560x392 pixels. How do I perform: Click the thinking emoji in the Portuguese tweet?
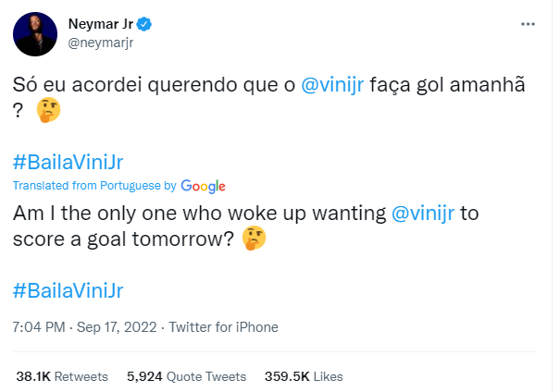pyautogui.click(x=48, y=111)
